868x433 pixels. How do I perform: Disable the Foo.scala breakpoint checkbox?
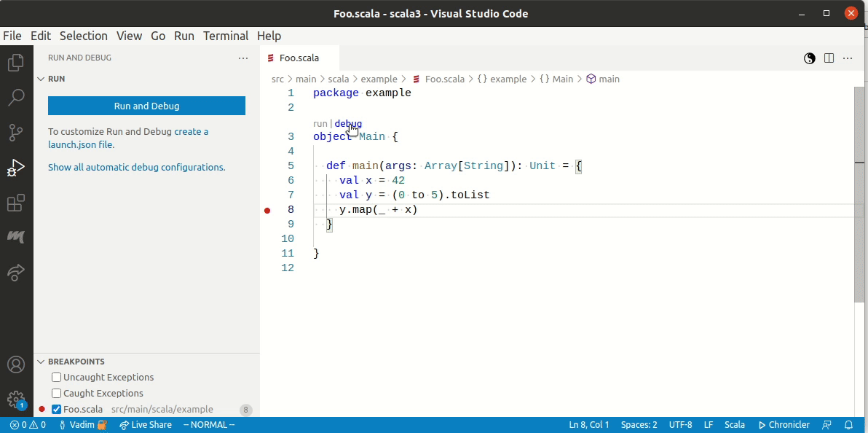[56, 410]
